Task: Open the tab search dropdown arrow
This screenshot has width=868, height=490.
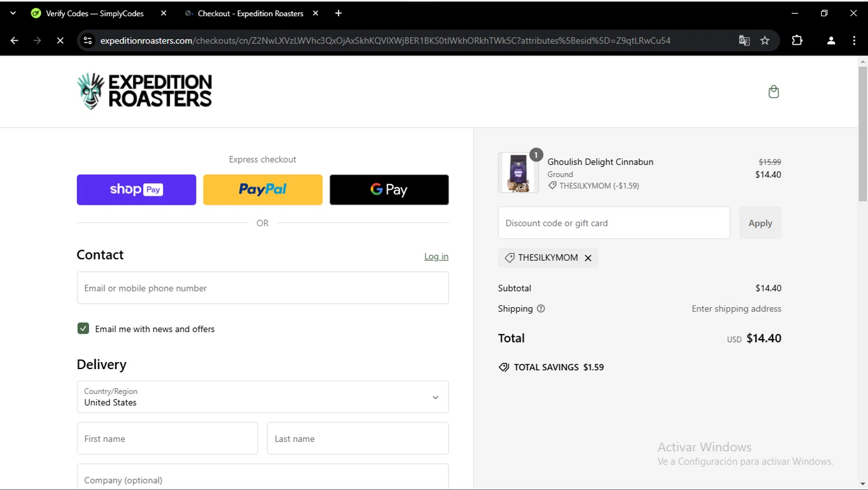Action: pos(13,13)
